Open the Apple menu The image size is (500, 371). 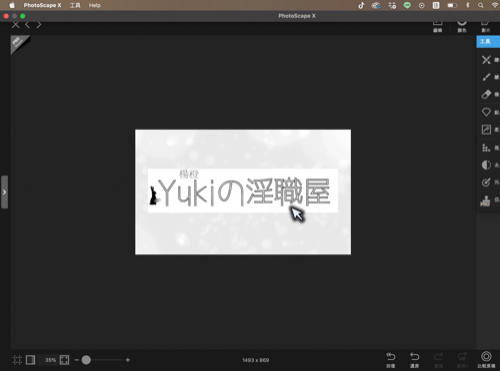(12, 5)
